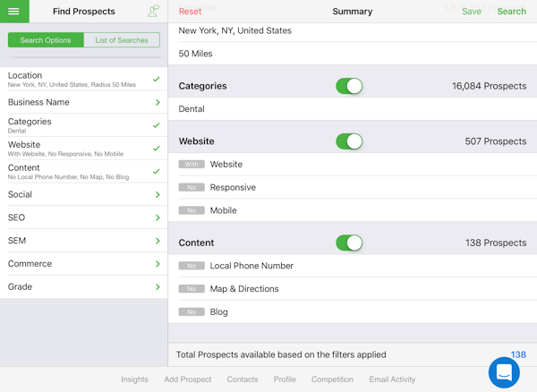Select the SEM search option
The width and height of the screenshot is (537, 392).
click(x=84, y=241)
